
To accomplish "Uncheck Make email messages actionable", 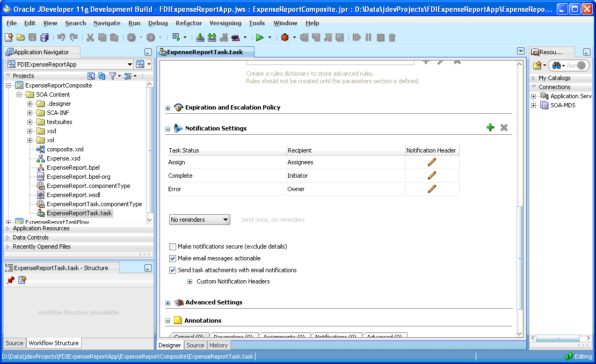I will click(172, 258).
